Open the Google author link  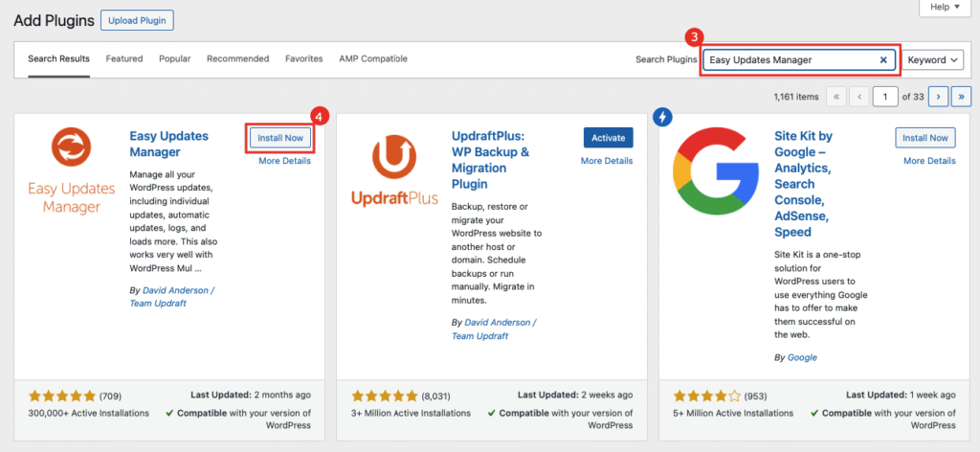pos(802,357)
